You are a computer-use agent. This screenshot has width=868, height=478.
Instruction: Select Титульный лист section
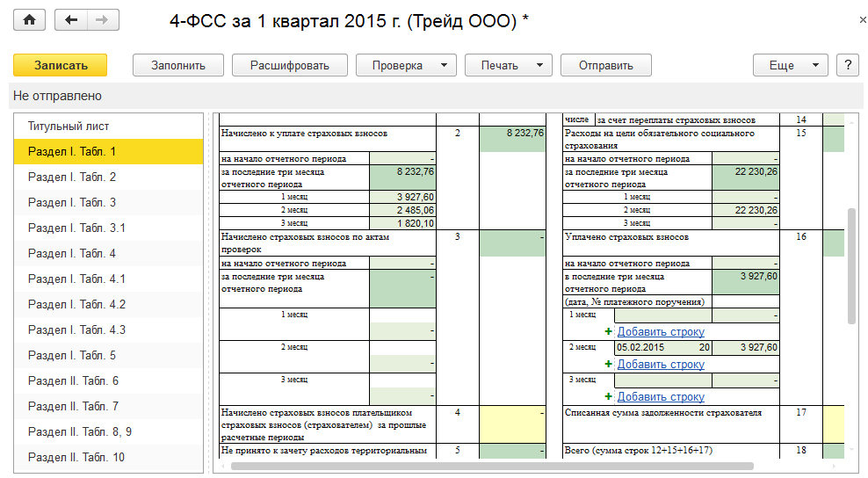pos(69,127)
